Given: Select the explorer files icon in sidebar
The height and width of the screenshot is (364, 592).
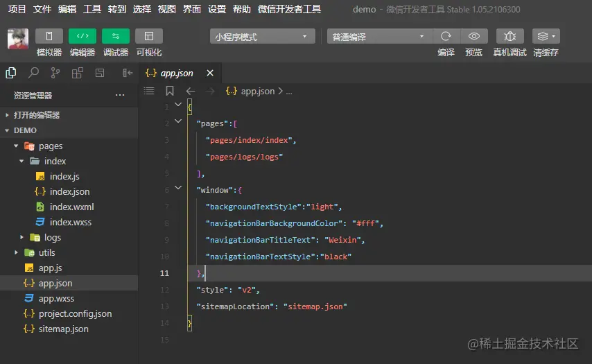Looking at the screenshot, I should point(11,73).
